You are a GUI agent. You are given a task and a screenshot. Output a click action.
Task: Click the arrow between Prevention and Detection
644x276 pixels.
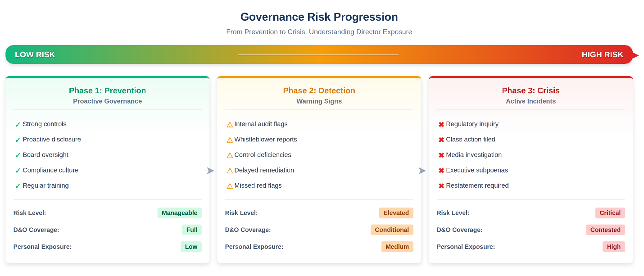click(x=210, y=171)
